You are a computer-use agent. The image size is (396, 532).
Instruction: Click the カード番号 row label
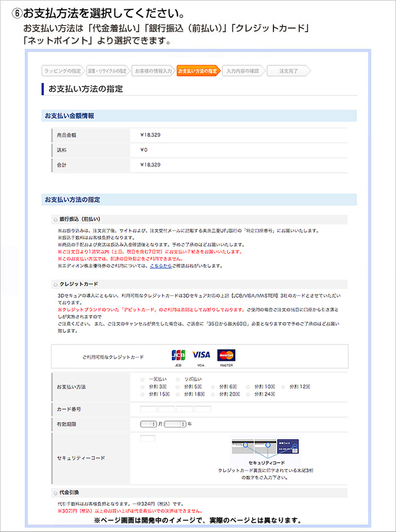(69, 410)
